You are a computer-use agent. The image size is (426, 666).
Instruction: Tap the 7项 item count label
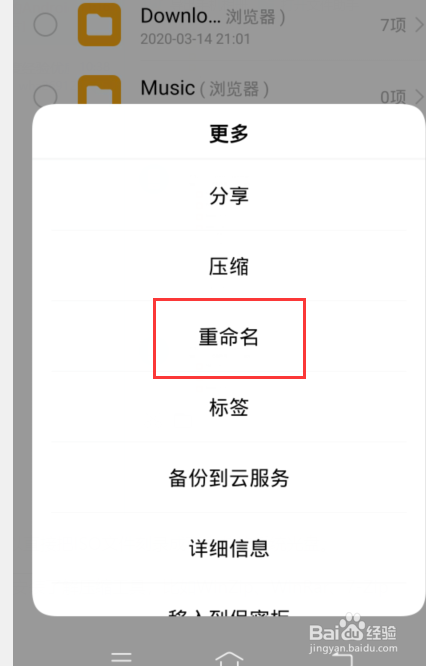tap(393, 25)
